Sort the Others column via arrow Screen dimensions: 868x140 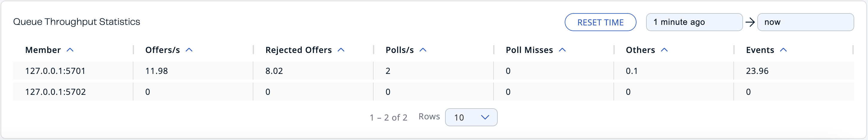pyautogui.click(x=664, y=50)
